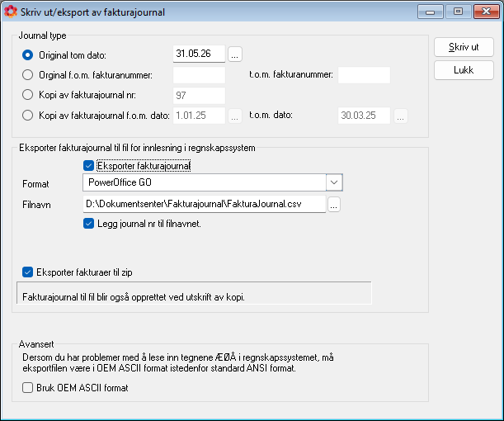Select 'Orginal f.o.m. fakturanummer' radio option
The height and width of the screenshot is (421, 504).
(x=28, y=75)
